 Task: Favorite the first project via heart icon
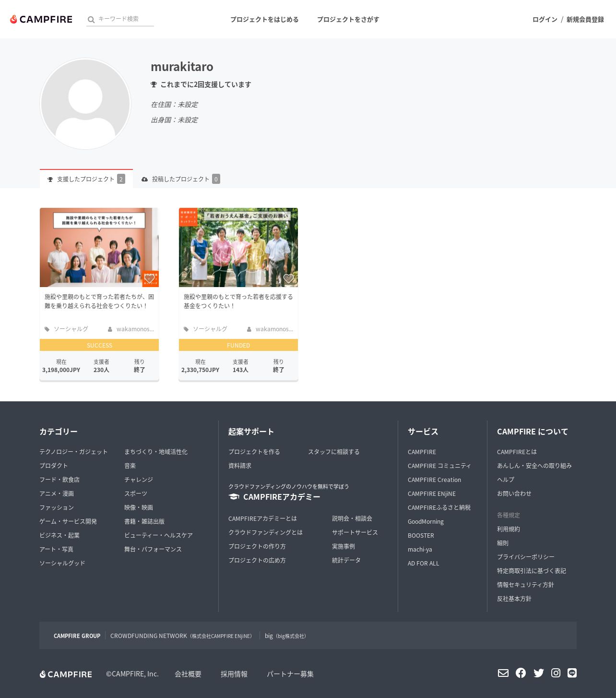click(x=149, y=278)
